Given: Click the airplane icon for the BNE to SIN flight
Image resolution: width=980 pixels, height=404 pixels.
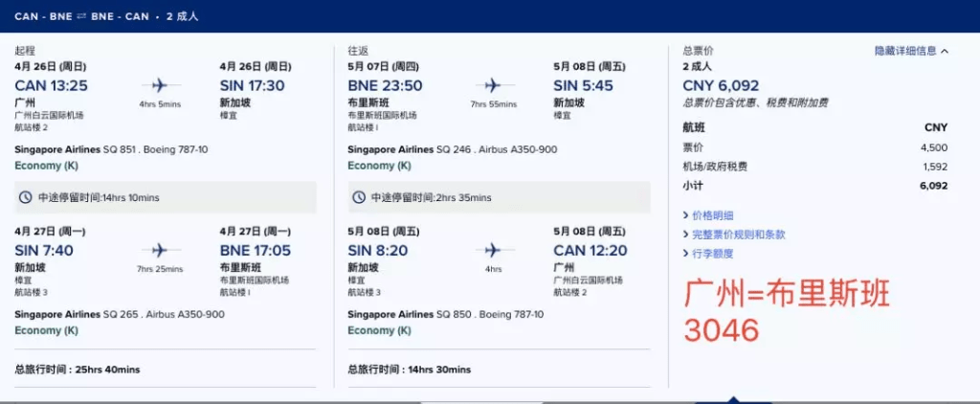Looking at the screenshot, I should (x=493, y=85).
